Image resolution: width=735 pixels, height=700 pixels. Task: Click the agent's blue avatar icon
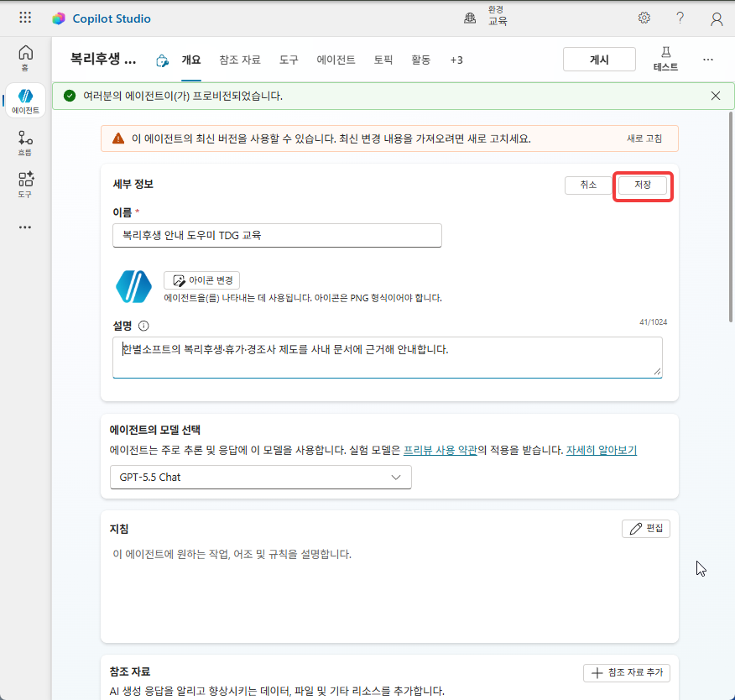133,286
